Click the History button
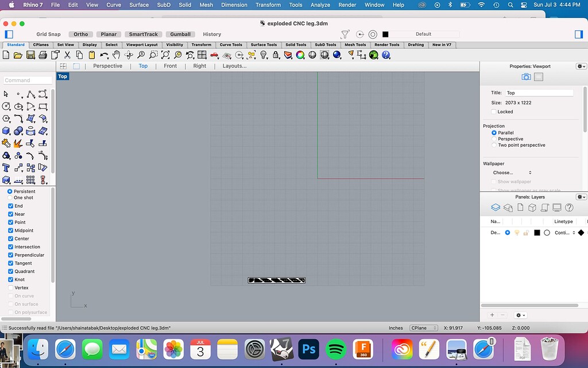The width and height of the screenshot is (588, 368). (x=212, y=34)
